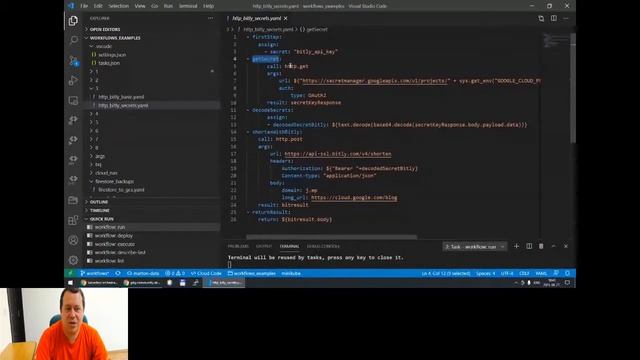Open the Run menu

[x=168, y=6]
